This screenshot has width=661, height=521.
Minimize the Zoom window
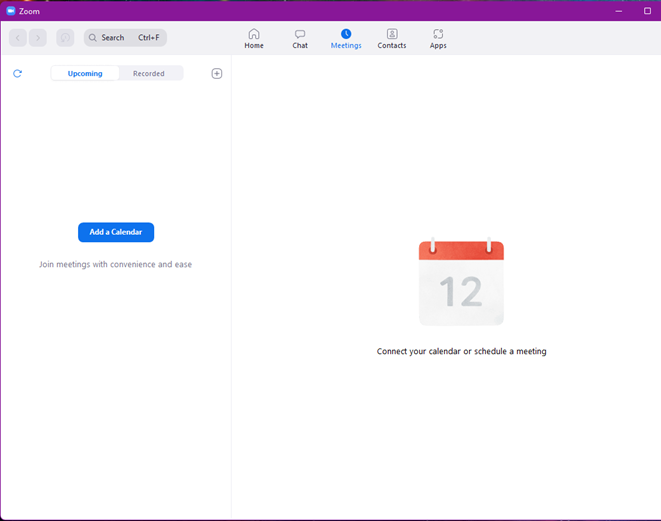tap(619, 11)
